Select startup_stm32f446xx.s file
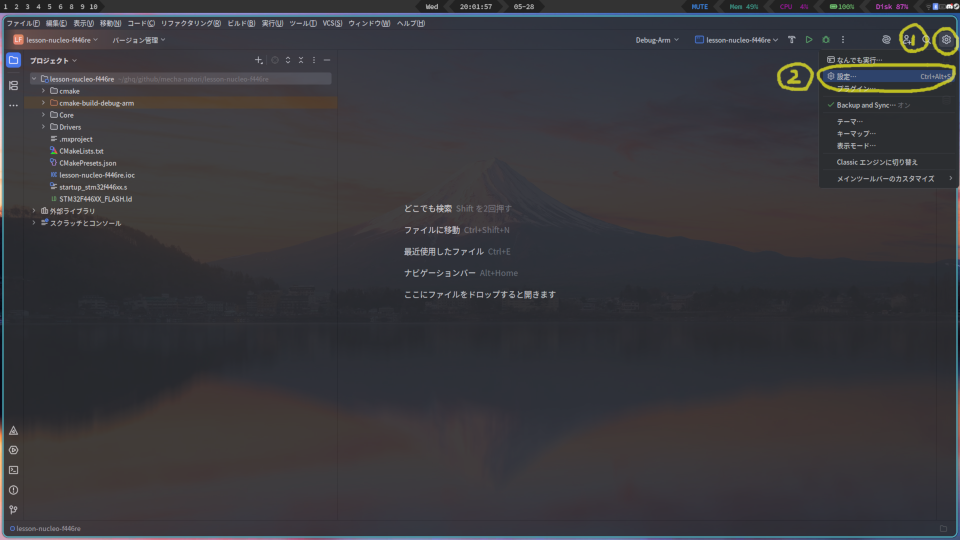This screenshot has width=960, height=540. point(93,187)
